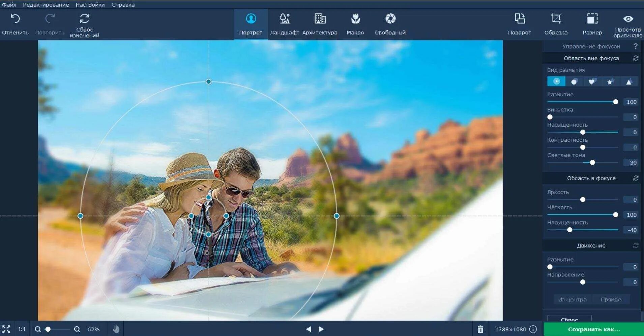Open the Размер resize tool
The height and width of the screenshot is (336, 644).
point(592,24)
